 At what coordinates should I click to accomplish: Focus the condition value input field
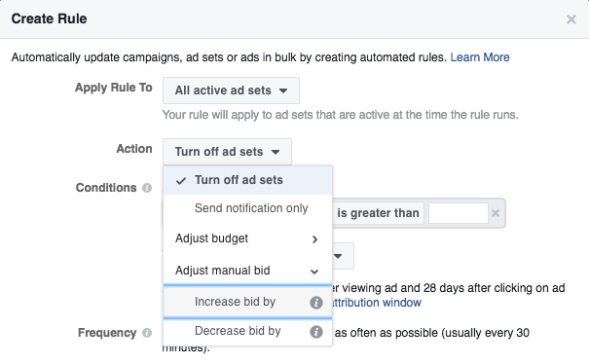[x=459, y=213]
